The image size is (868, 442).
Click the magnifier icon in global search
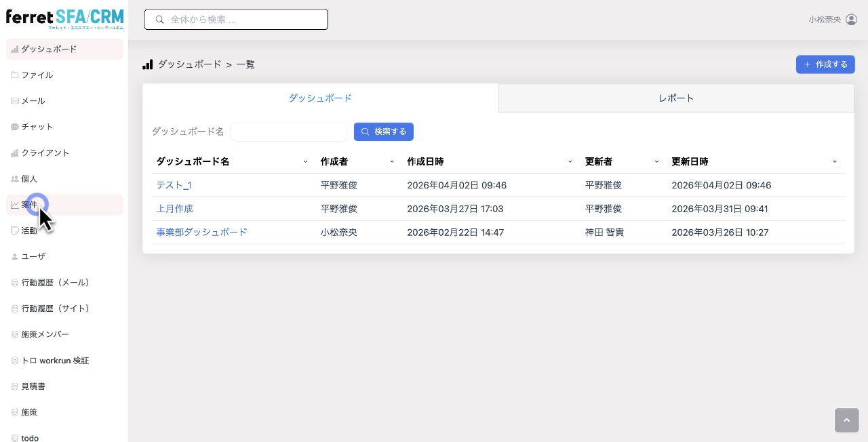(160, 20)
